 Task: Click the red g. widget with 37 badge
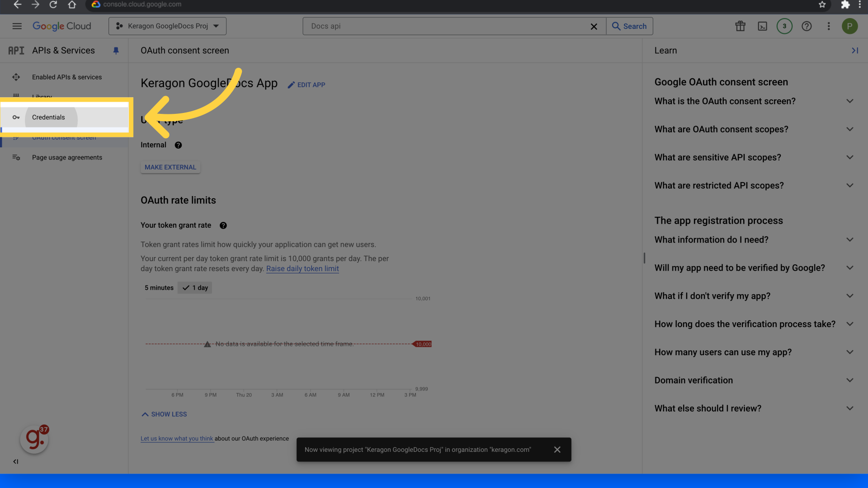pyautogui.click(x=34, y=439)
